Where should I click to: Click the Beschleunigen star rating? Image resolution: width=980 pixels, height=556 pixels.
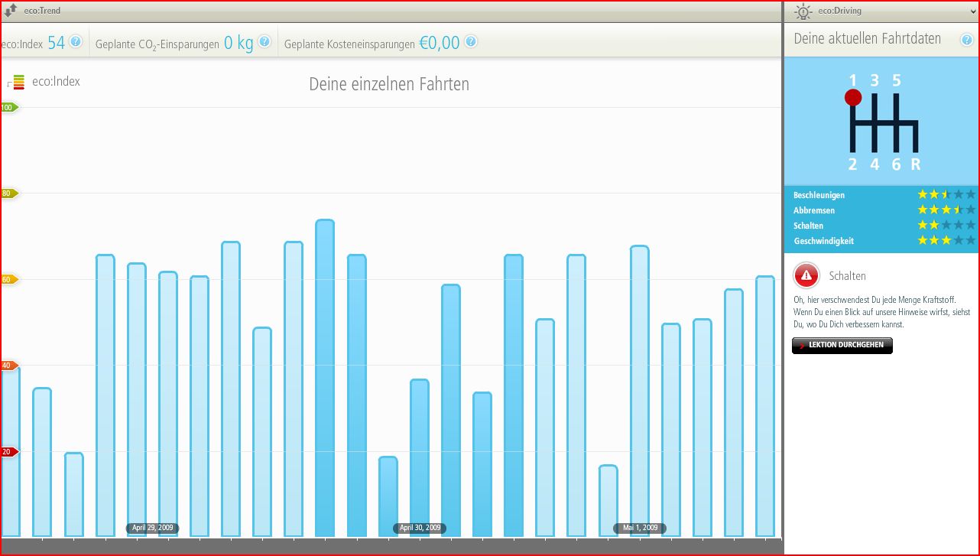click(946, 195)
